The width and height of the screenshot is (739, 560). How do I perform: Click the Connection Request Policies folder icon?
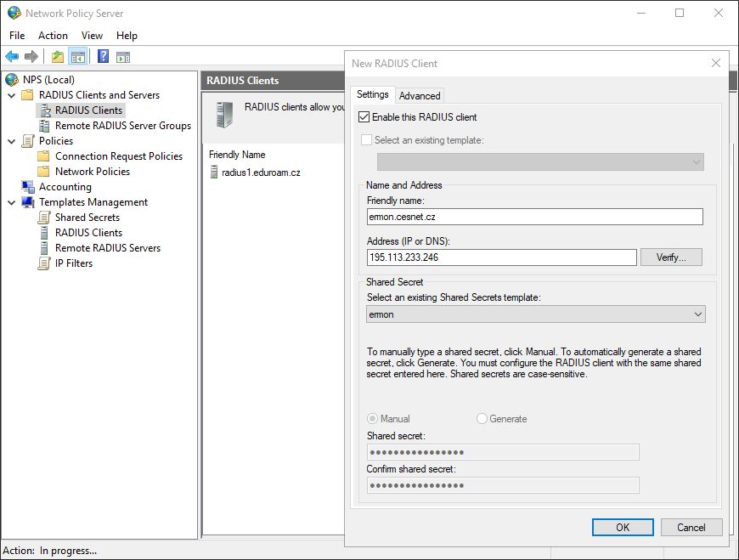point(44,156)
